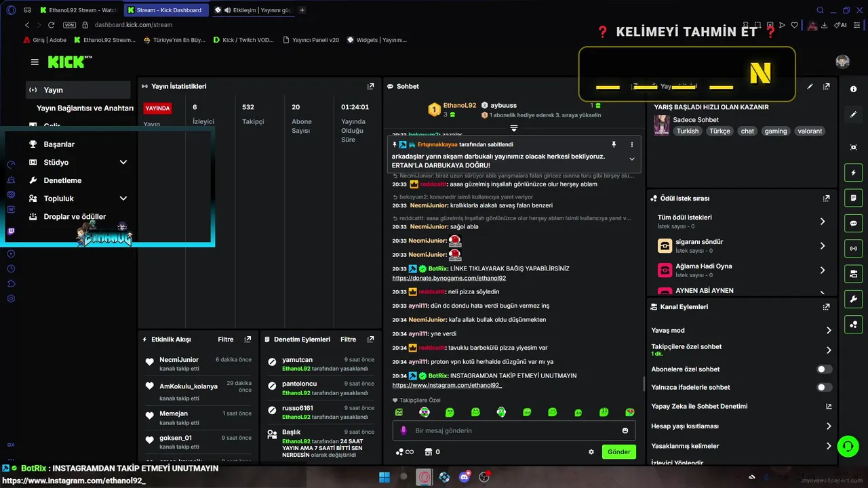Send the chat message with Gönder
Image resolution: width=868 pixels, height=488 pixels.
tap(618, 452)
